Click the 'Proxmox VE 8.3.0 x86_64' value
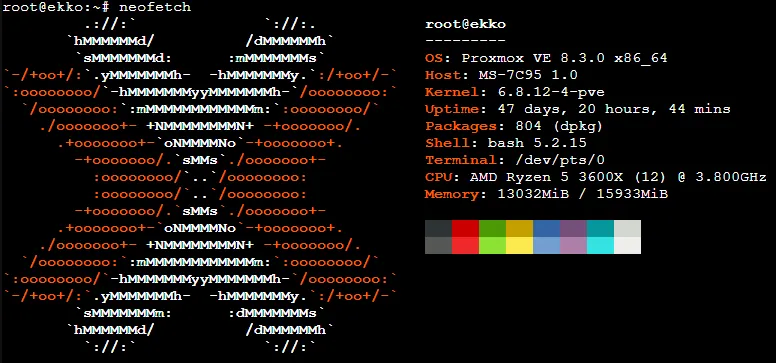 point(565,58)
